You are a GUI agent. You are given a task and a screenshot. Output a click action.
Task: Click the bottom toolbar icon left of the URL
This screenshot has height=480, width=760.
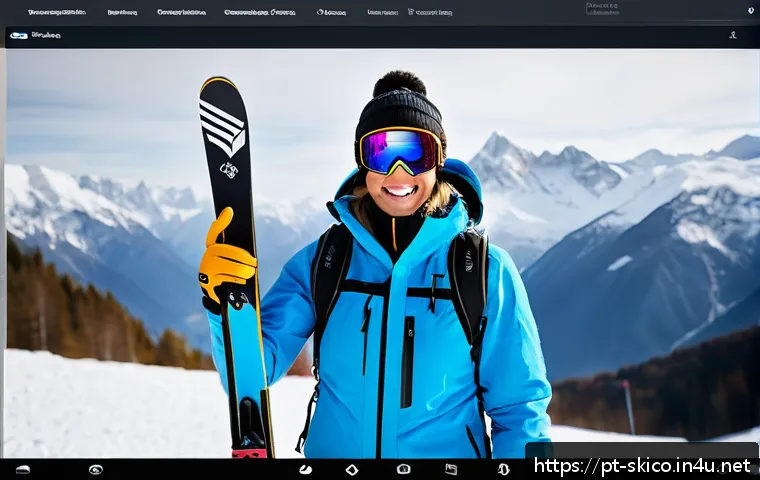[504, 469]
